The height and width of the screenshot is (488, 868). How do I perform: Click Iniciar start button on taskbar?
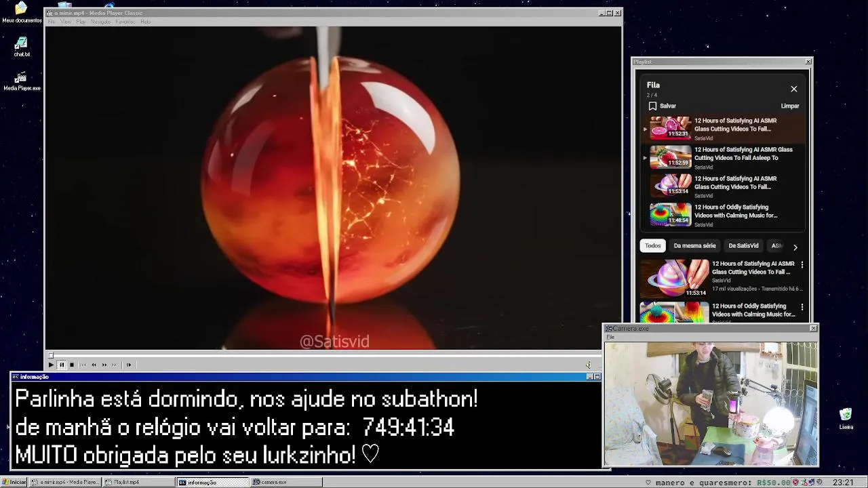14,482
